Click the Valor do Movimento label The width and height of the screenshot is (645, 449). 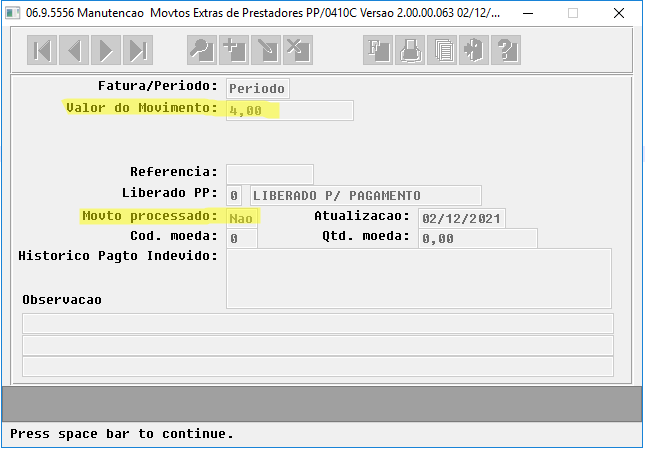[142, 108]
